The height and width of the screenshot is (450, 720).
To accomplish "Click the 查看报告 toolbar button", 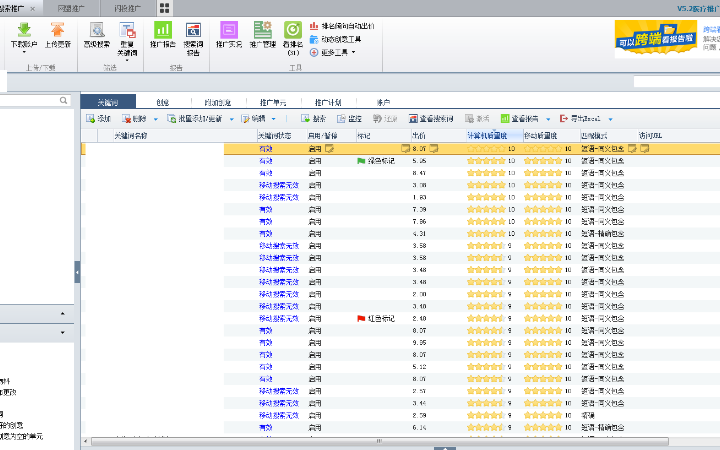I will tap(519, 118).
